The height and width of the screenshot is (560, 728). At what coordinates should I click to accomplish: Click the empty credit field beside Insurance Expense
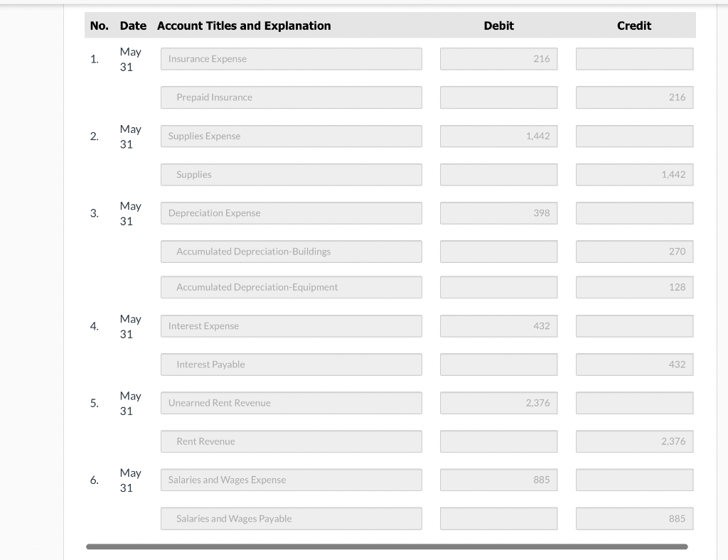pyautogui.click(x=633, y=58)
